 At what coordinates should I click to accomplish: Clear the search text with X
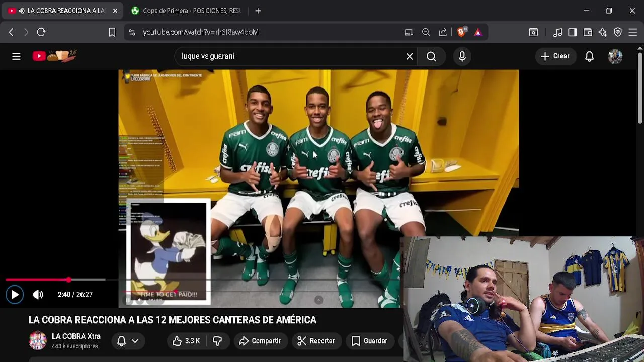point(410,56)
